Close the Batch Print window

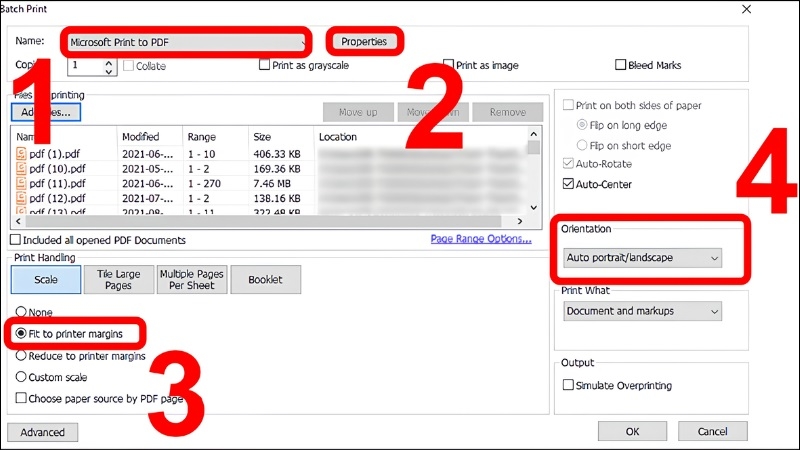[746, 9]
